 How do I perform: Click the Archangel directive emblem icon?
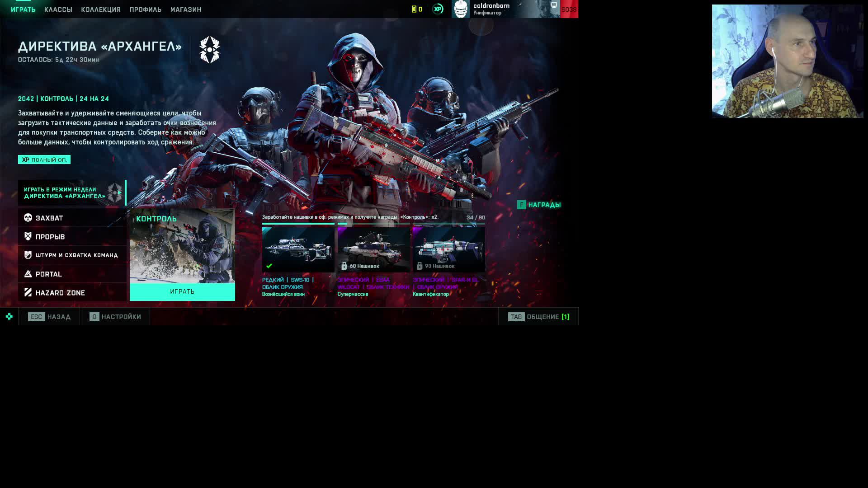point(209,50)
